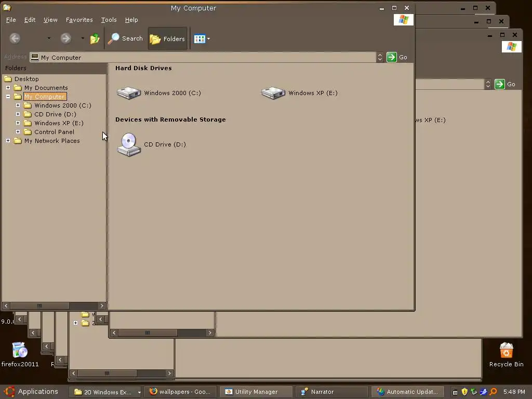532x399 pixels.
Task: Select Windows XP (E:) drive icon in main pane
Action: [273, 92]
